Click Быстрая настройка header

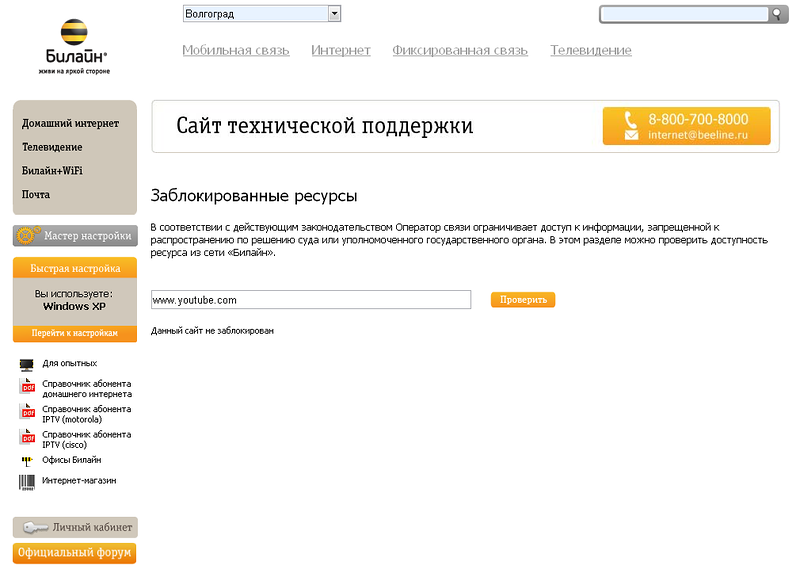click(x=75, y=268)
